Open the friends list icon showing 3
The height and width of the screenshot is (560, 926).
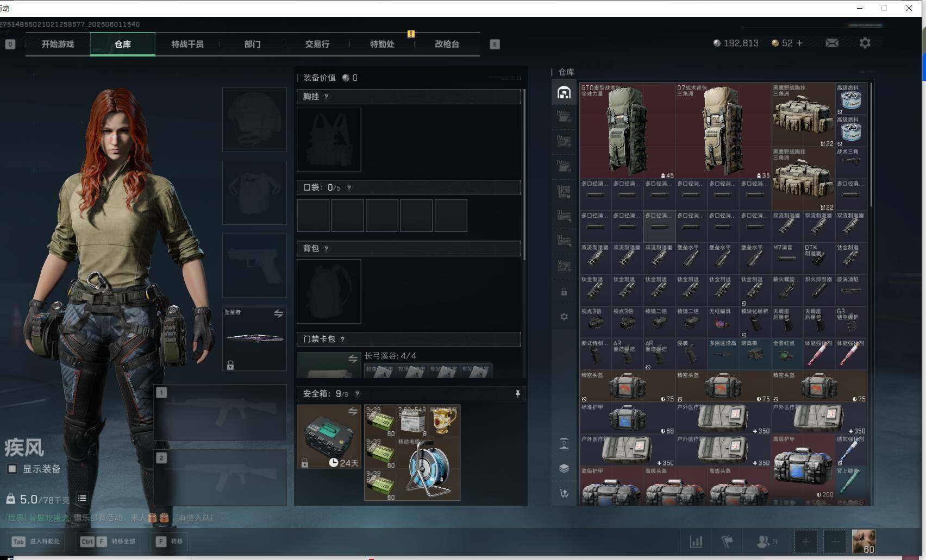click(767, 542)
